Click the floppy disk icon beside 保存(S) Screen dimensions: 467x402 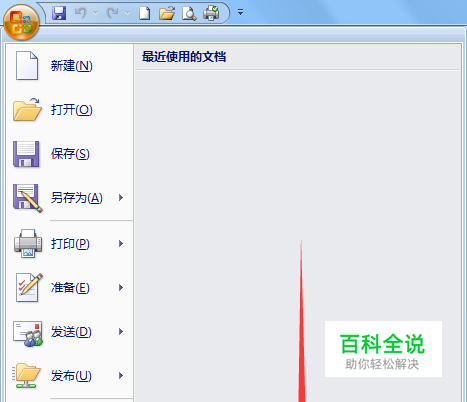(x=26, y=154)
